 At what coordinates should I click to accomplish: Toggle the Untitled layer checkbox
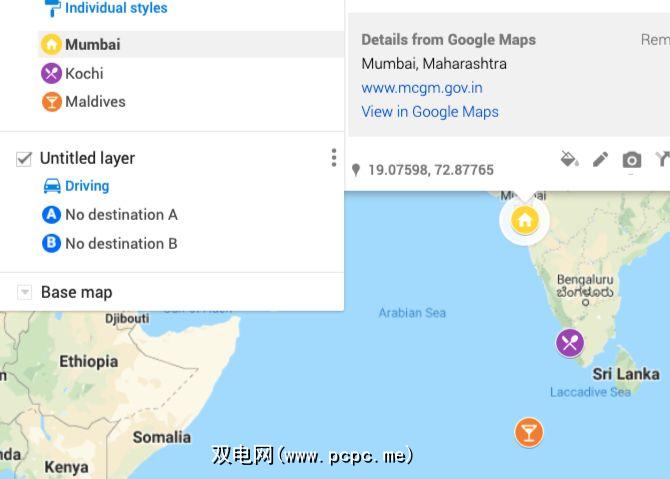point(24,159)
